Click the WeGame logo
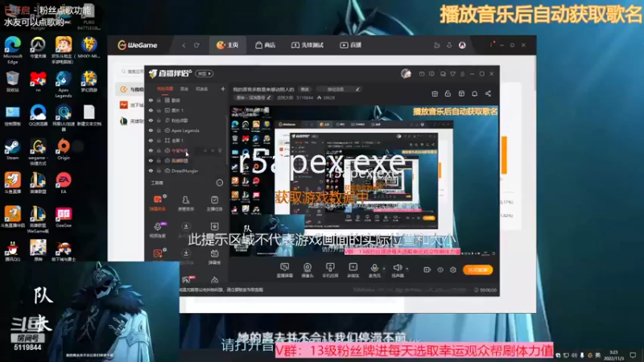 137,45
